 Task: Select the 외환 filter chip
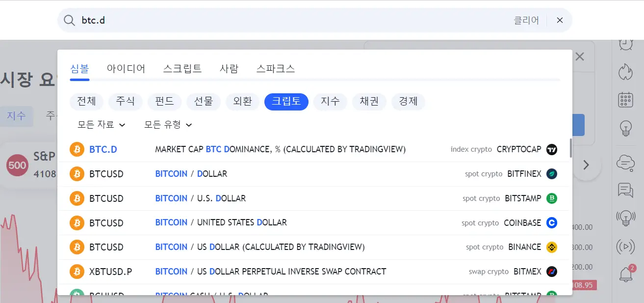click(242, 102)
